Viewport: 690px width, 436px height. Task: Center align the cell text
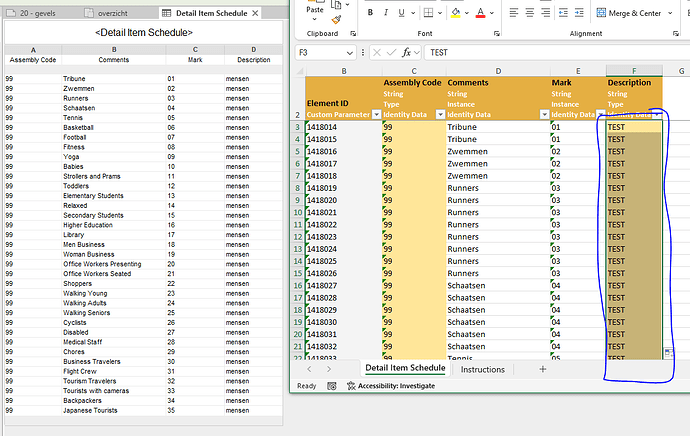point(531,13)
